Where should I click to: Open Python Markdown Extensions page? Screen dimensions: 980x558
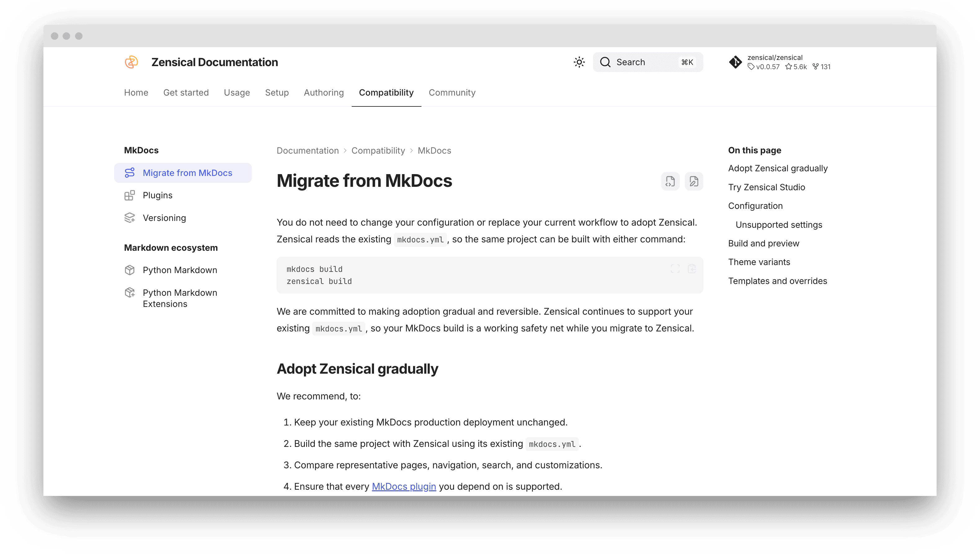[180, 298]
